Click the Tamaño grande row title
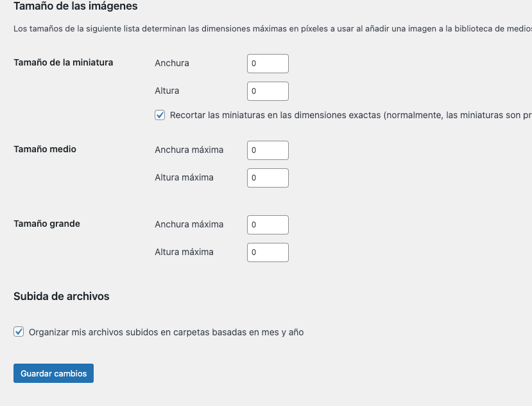Image resolution: width=532 pixels, height=406 pixels. [47, 224]
